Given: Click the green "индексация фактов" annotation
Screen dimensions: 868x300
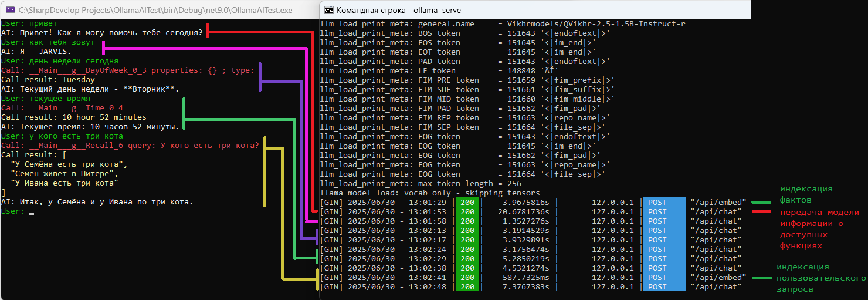Looking at the screenshot, I should click(805, 194).
